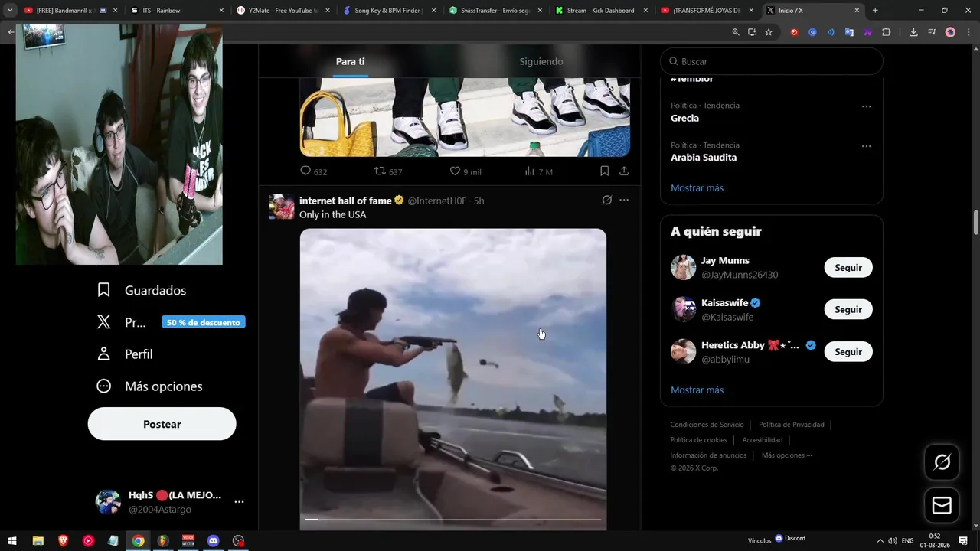
Task: Open options for the Grecia trend
Action: [x=866, y=106]
